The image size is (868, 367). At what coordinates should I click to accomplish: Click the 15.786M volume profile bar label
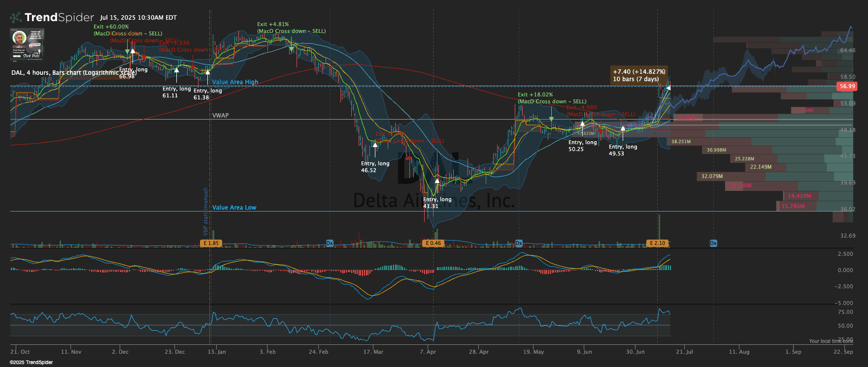point(793,207)
